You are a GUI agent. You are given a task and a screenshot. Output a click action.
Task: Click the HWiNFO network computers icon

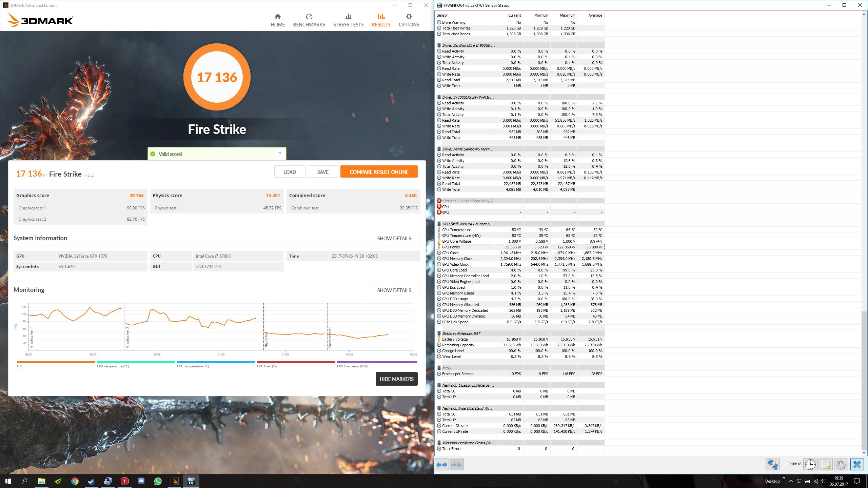(773, 464)
